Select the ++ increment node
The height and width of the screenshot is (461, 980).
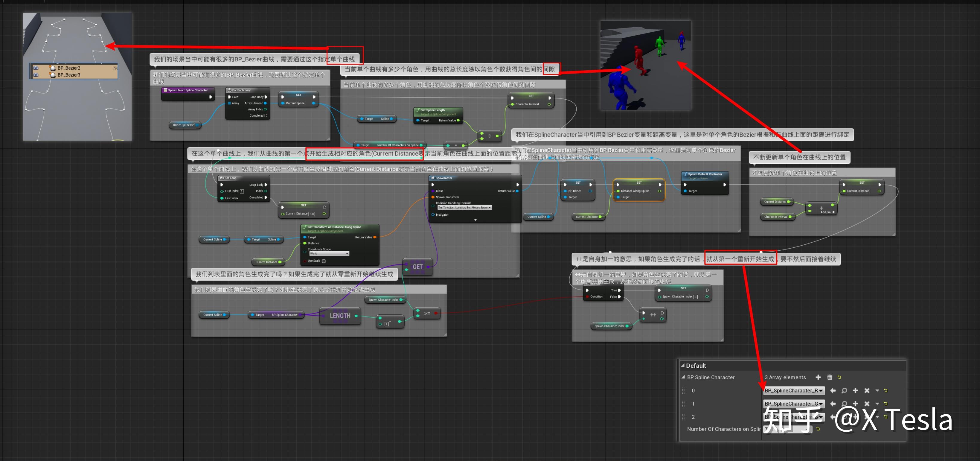653,314
